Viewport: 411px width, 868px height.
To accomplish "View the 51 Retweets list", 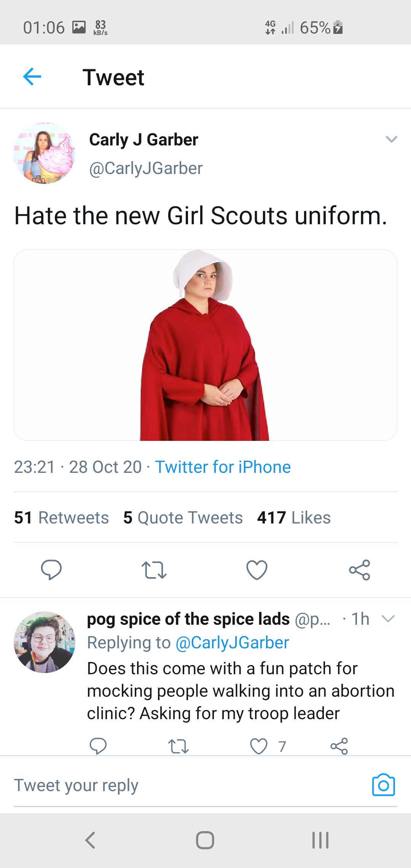I will 62,518.
